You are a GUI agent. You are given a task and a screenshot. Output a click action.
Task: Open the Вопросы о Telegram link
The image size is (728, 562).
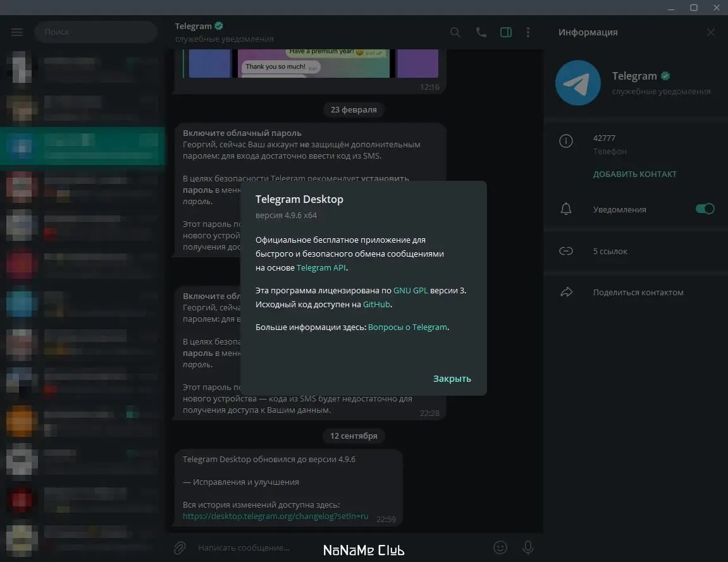pos(408,327)
